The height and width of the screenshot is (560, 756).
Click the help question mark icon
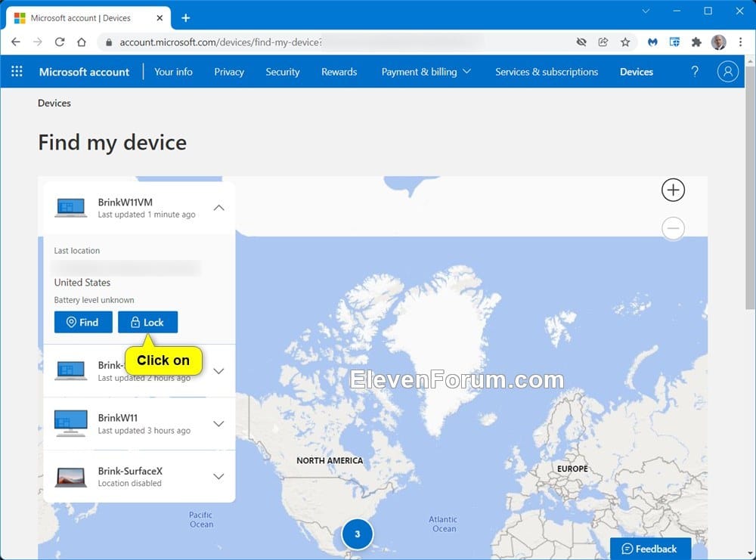(695, 71)
